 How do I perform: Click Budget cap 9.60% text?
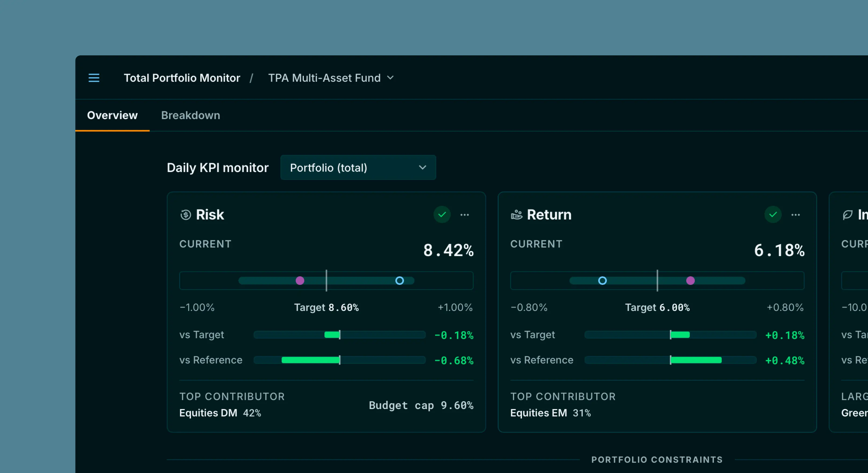(421, 405)
